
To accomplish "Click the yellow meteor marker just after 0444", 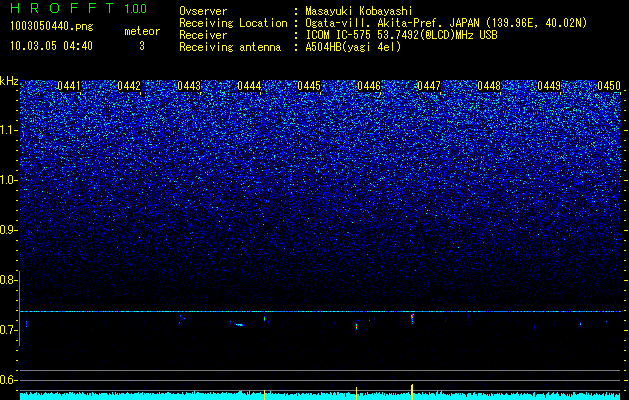I will pos(264,395).
